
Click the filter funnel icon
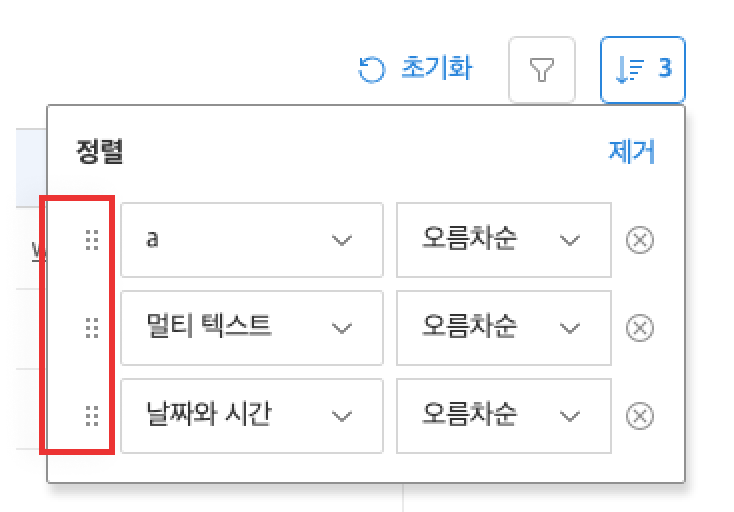pyautogui.click(x=541, y=70)
